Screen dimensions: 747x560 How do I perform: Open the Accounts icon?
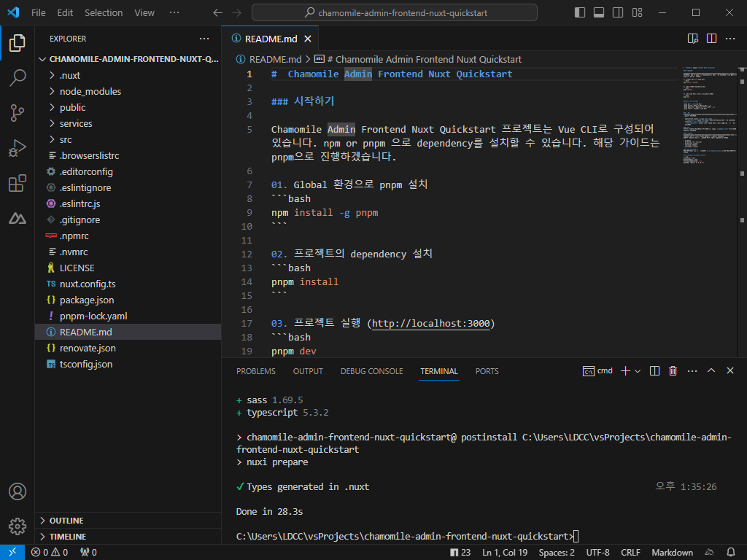click(x=18, y=491)
